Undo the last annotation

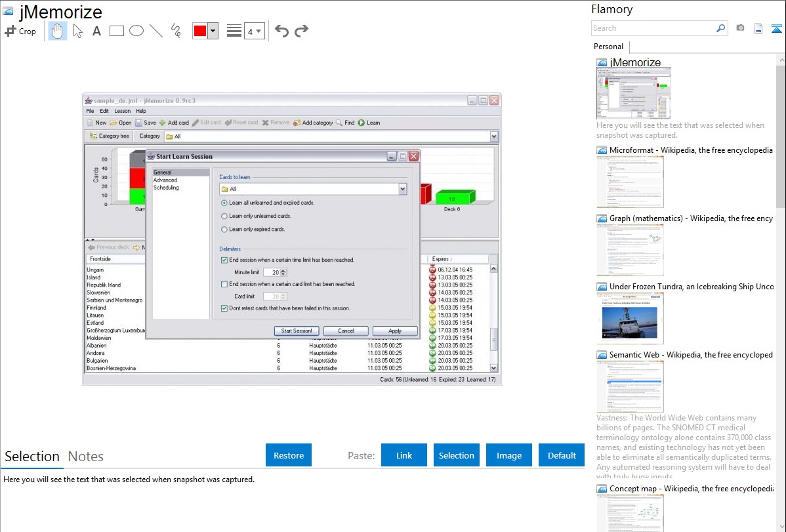pyautogui.click(x=281, y=31)
